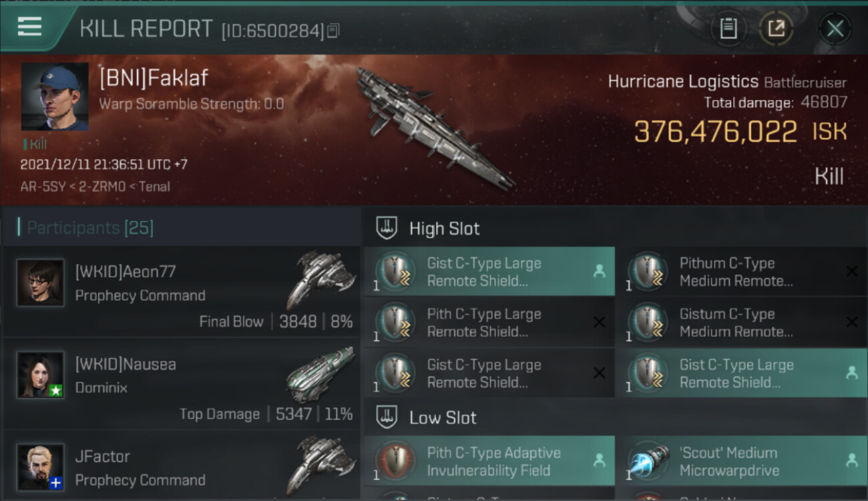Share the kill report via export icon

point(776,29)
